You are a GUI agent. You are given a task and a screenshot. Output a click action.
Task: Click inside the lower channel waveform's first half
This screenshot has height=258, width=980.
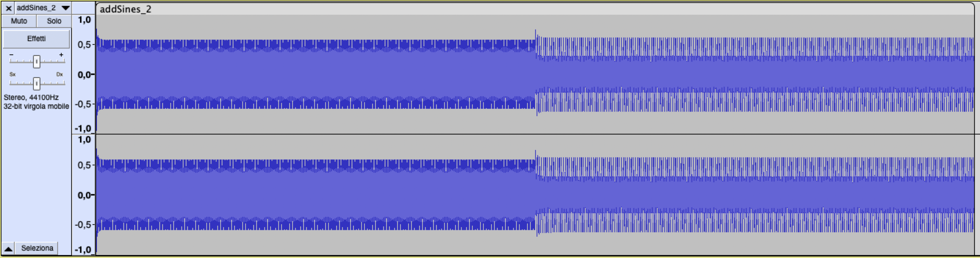(x=316, y=194)
